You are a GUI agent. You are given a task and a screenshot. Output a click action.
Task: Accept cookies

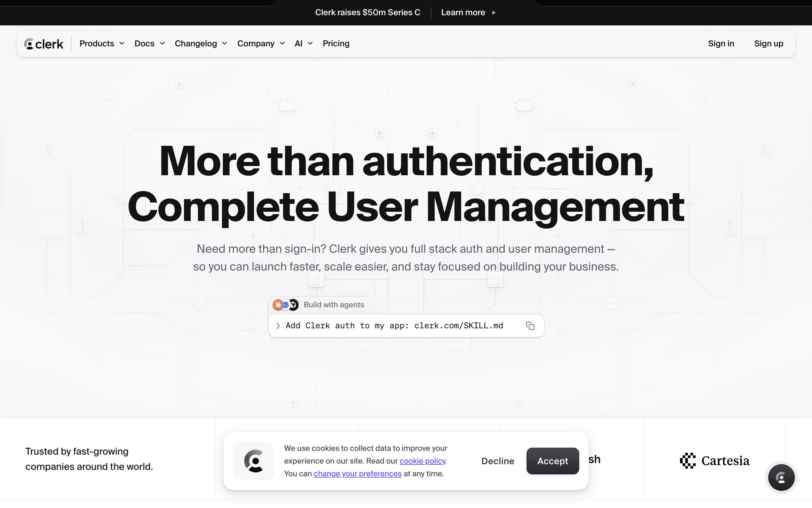point(553,461)
